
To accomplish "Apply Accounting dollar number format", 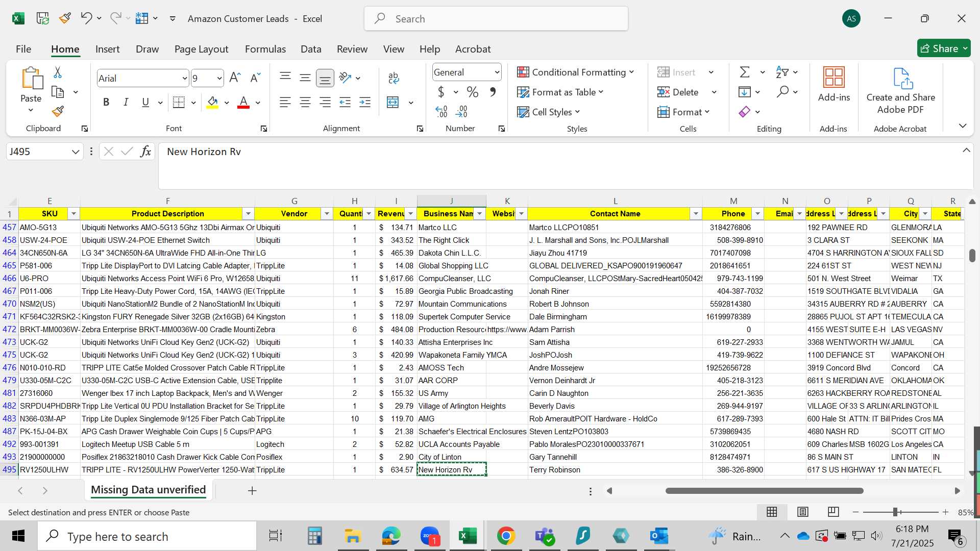I will click(x=441, y=92).
